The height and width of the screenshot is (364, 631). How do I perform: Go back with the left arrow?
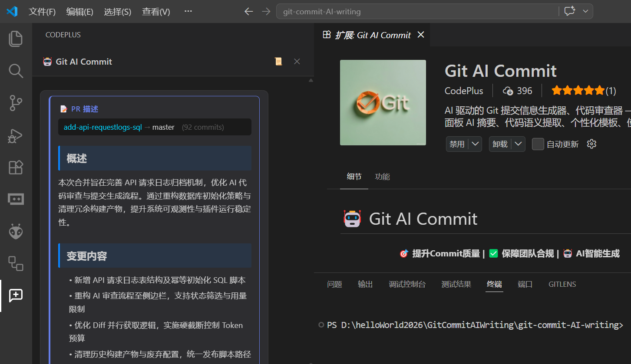pos(248,11)
